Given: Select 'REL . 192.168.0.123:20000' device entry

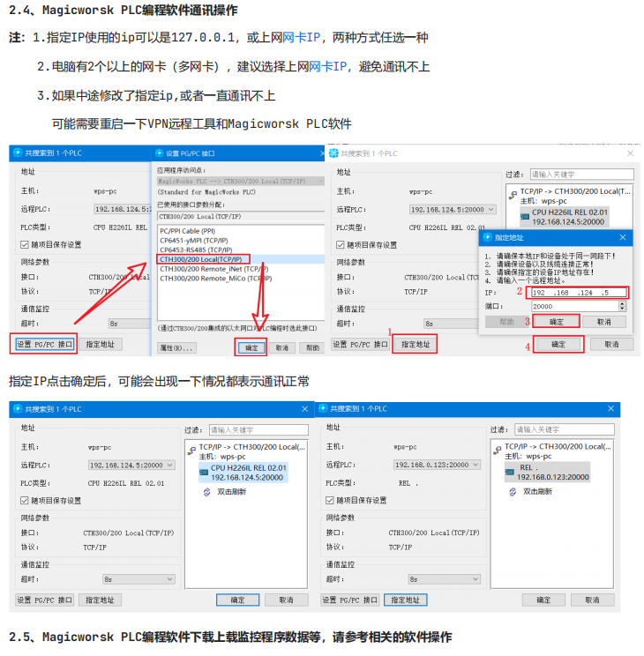Looking at the screenshot, I should tap(548, 472).
